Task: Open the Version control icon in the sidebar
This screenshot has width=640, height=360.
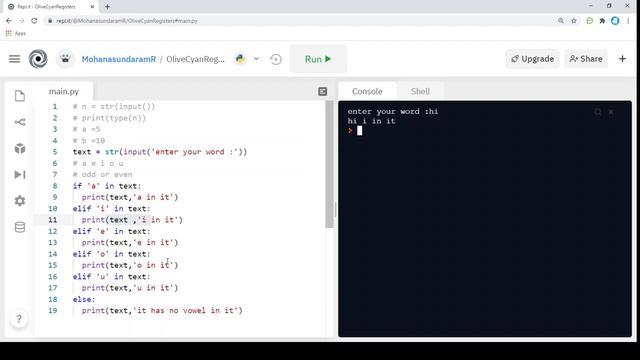Action: click(x=20, y=122)
